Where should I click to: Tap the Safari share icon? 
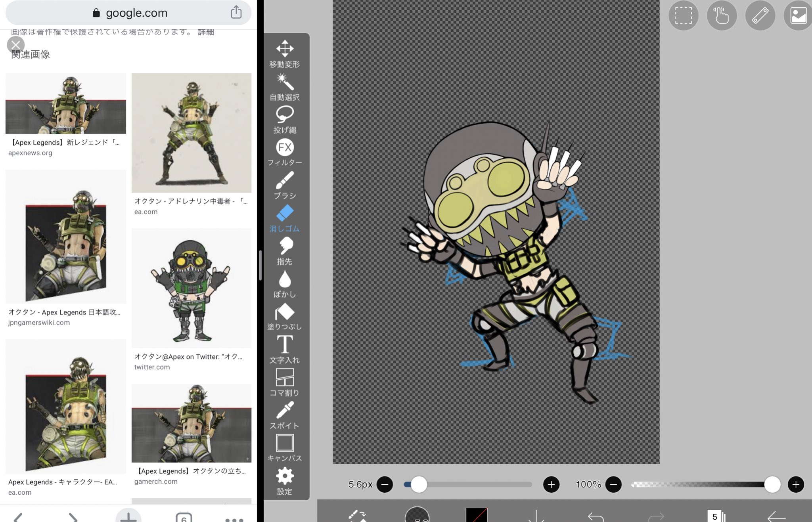(x=236, y=12)
